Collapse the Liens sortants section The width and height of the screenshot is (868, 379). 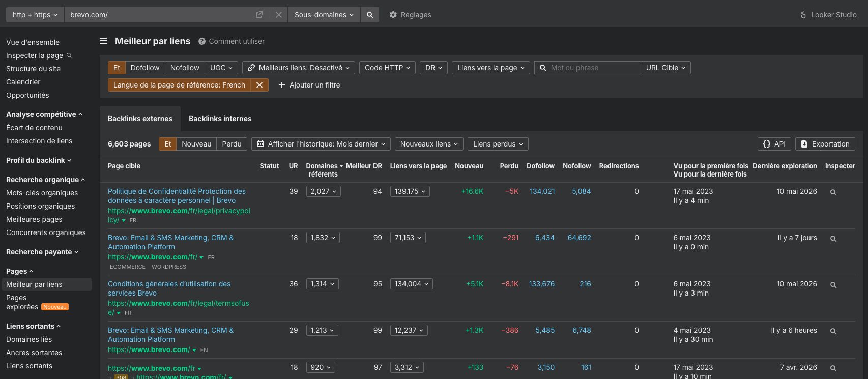(33, 326)
